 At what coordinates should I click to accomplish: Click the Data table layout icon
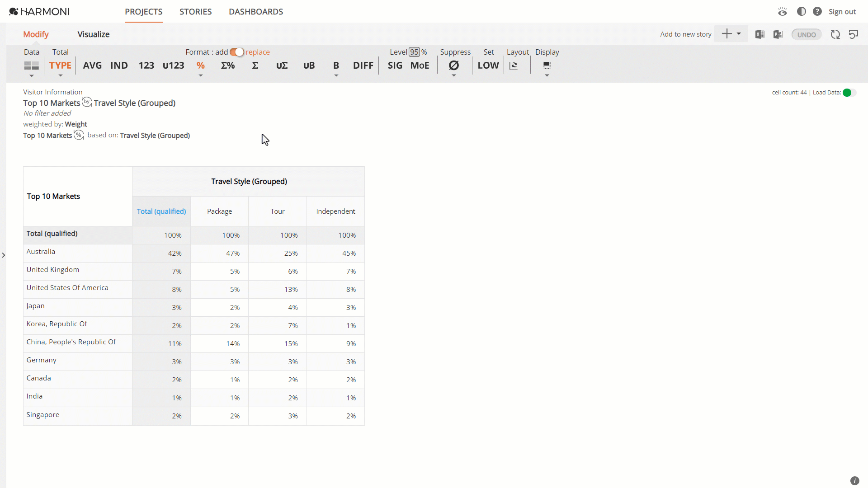[x=31, y=66]
